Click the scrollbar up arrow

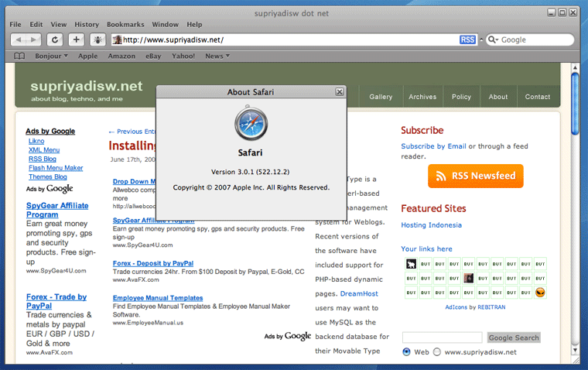(x=575, y=67)
